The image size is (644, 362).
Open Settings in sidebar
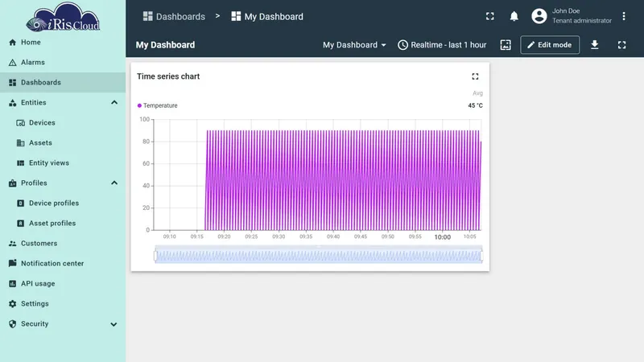click(x=63, y=304)
